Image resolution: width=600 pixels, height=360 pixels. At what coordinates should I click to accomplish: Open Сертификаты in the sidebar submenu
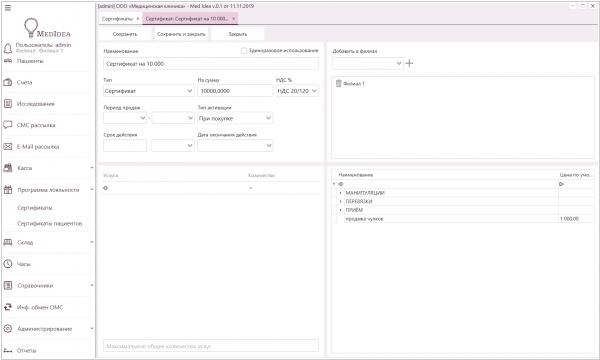[x=35, y=208]
